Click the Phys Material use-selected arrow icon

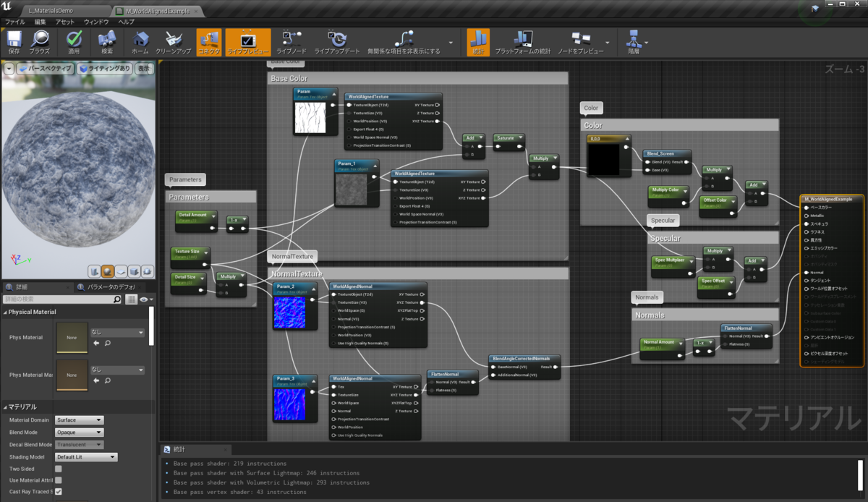point(96,343)
